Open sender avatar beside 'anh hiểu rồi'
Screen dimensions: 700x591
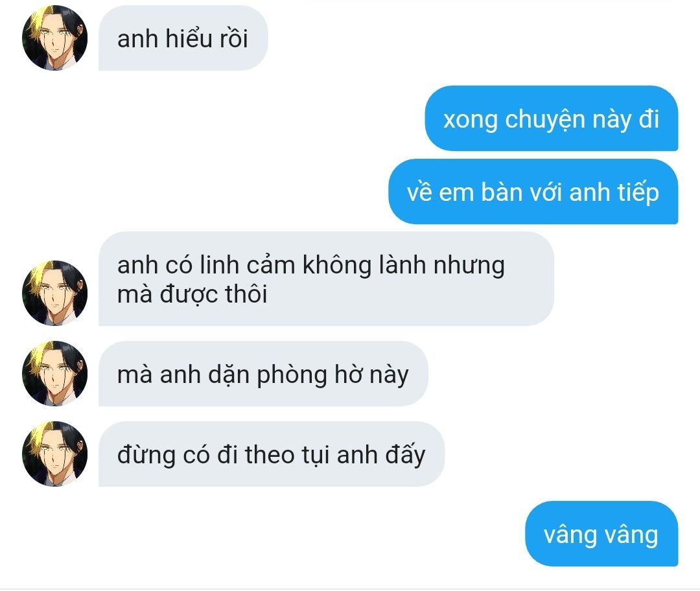click(54, 38)
